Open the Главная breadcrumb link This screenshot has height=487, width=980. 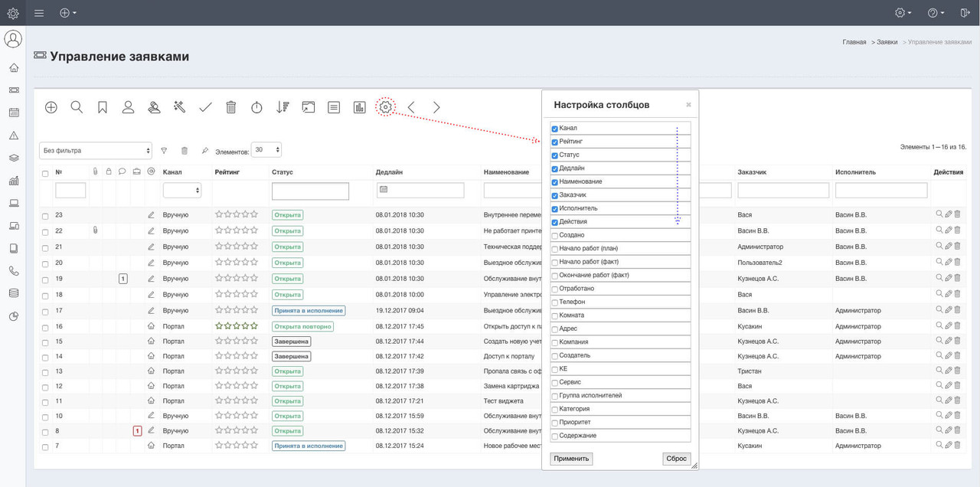(x=854, y=42)
